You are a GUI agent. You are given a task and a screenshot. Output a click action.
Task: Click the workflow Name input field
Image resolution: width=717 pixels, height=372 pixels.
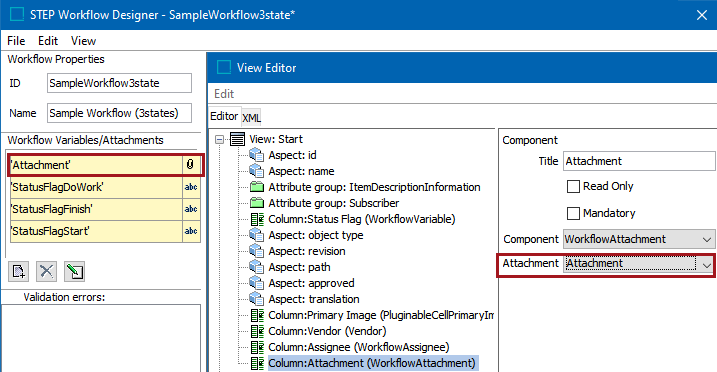119,113
